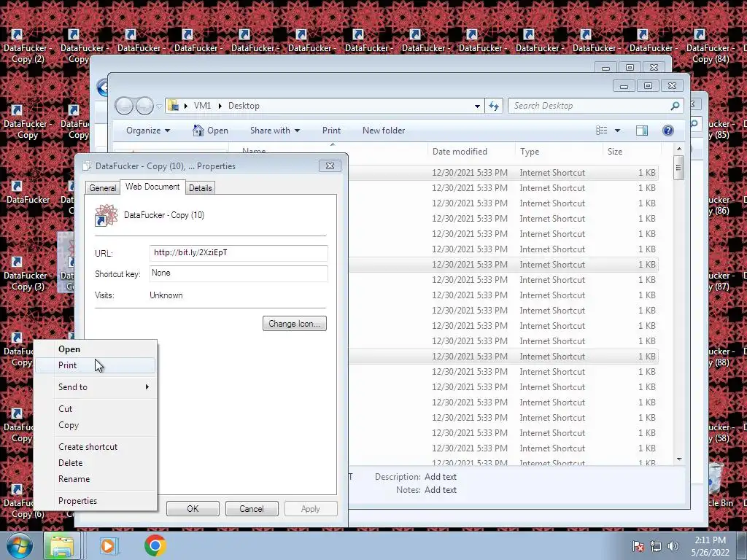Click the volume speaker tray icon

[673, 546]
